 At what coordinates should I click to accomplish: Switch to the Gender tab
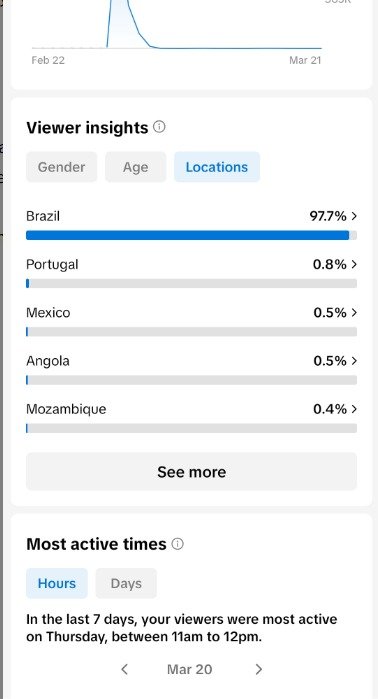pyautogui.click(x=62, y=167)
